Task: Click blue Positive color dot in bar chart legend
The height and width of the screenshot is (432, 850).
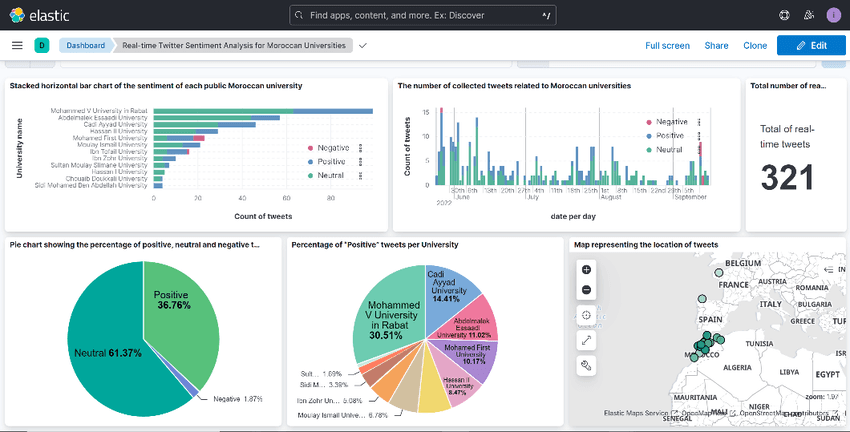Action: [311, 162]
